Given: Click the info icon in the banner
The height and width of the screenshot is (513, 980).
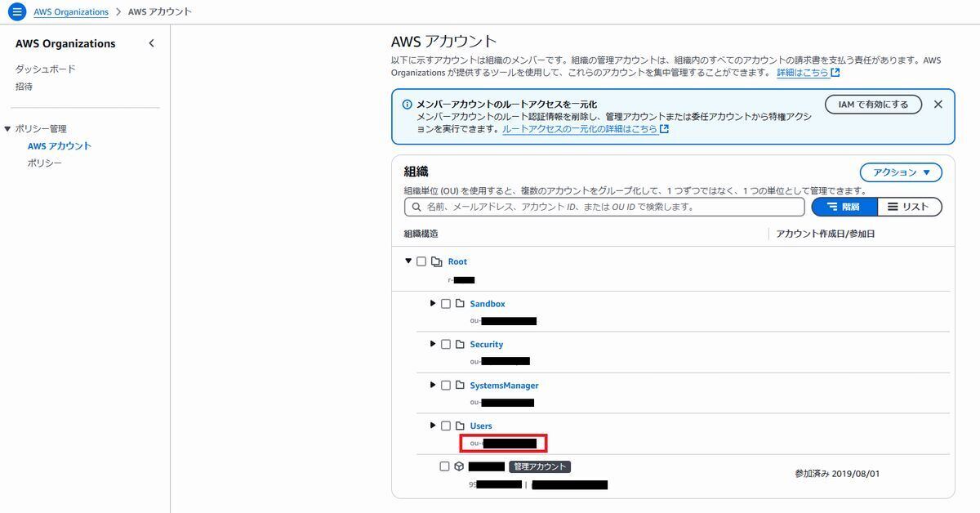Looking at the screenshot, I should tap(407, 105).
